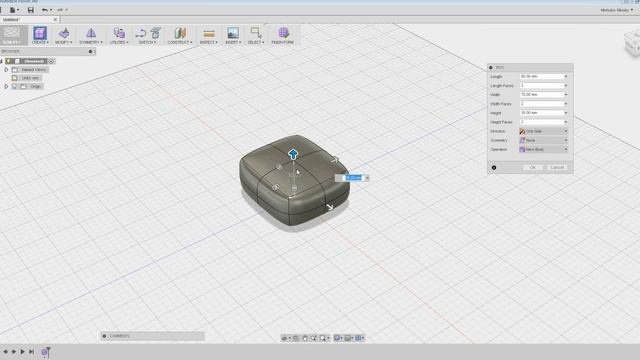Click the Select tool icon
Viewport: 640px width, 360px height.
[x=256, y=33]
